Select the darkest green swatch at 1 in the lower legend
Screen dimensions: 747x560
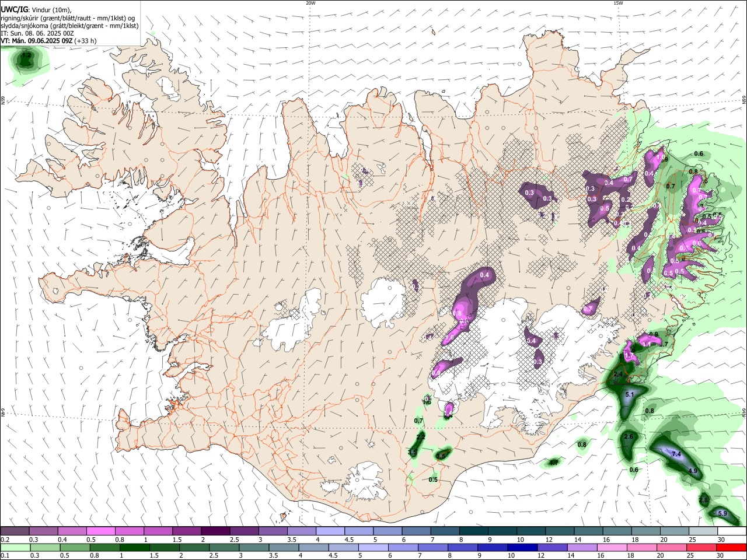pyautogui.click(x=134, y=548)
